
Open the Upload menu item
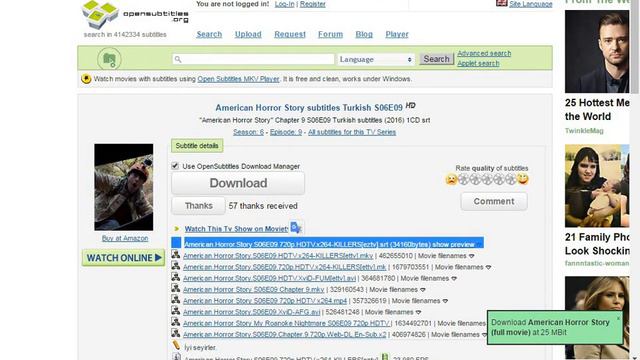pos(248,34)
